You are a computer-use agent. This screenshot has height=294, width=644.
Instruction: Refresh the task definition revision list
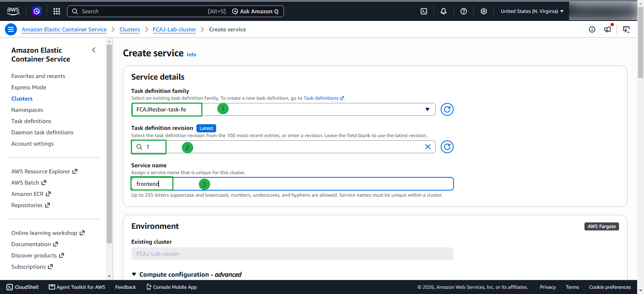[447, 147]
